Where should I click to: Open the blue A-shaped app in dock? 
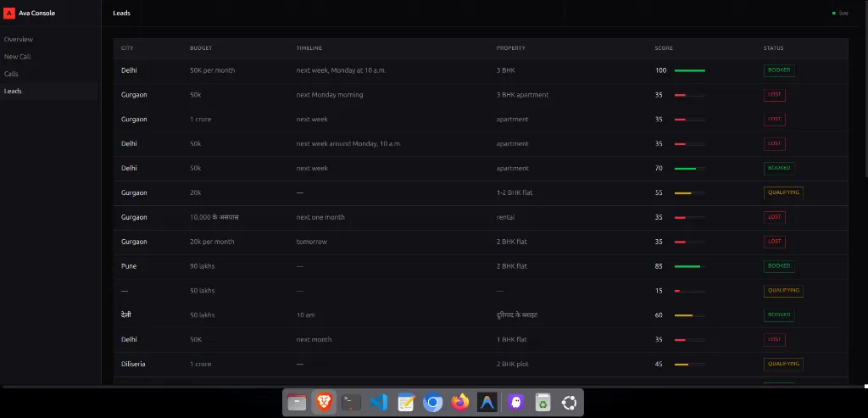click(487, 403)
